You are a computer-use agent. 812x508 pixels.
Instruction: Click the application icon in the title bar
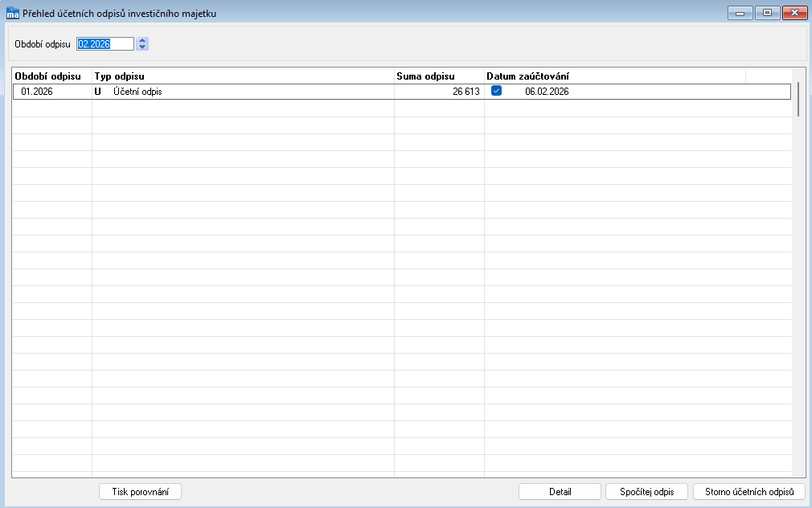[12, 13]
